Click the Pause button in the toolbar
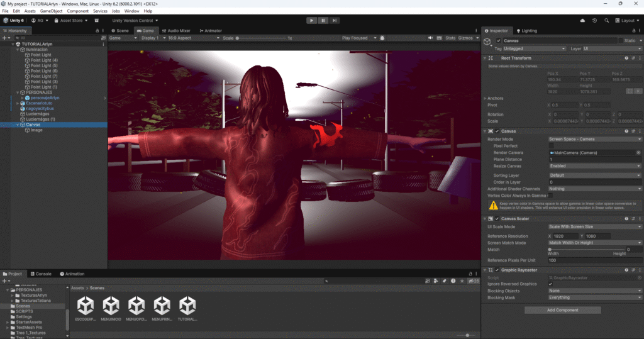Image resolution: width=644 pixels, height=339 pixels. tap(323, 20)
